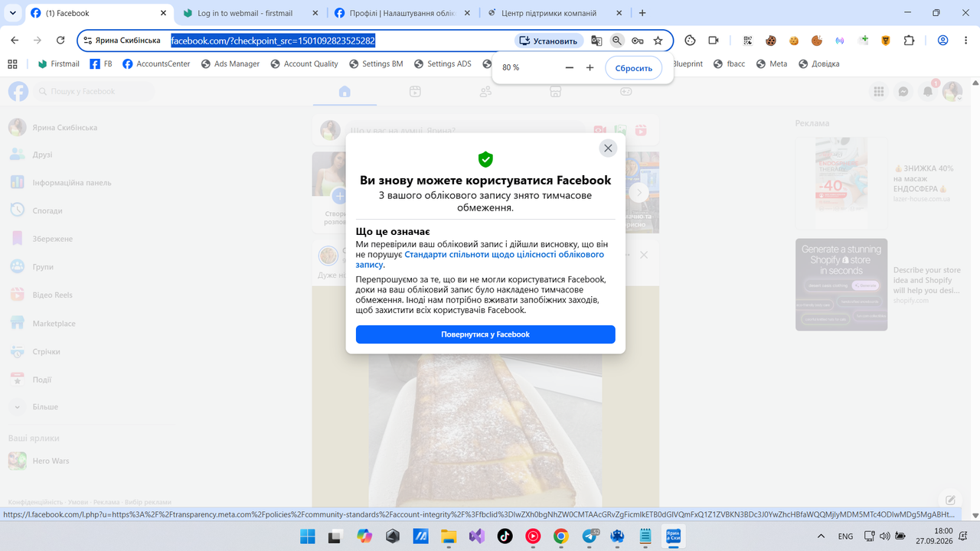Image resolution: width=980 pixels, height=551 pixels.
Task: Open the Firstmail bookmark
Action: click(58, 64)
